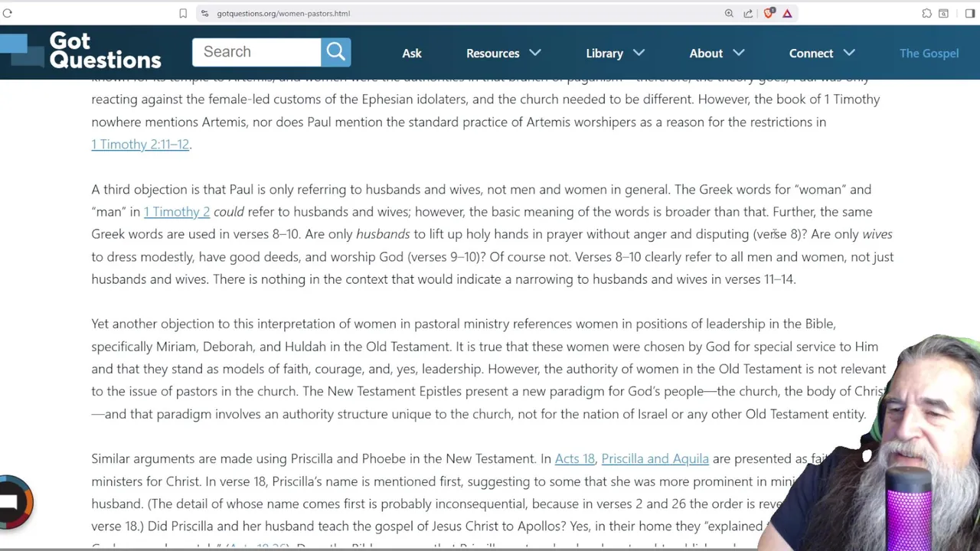Viewport: 980px width, 551px height.
Task: Open the Priscilla and Aquila link
Action: [655, 458]
